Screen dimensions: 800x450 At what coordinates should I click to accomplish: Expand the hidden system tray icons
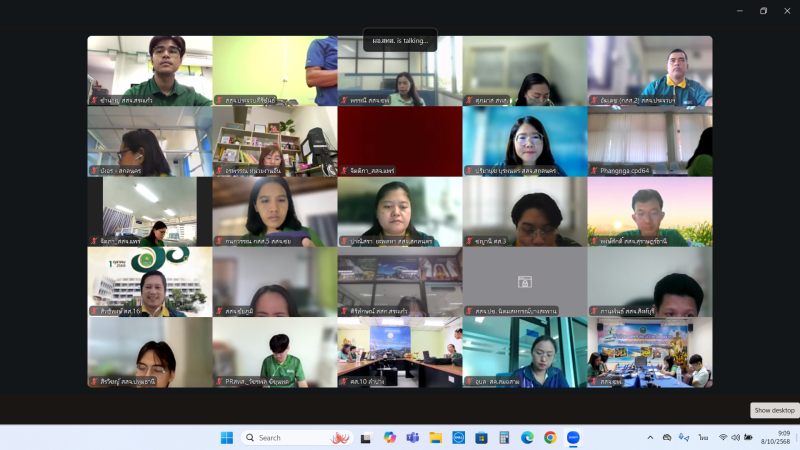point(649,438)
